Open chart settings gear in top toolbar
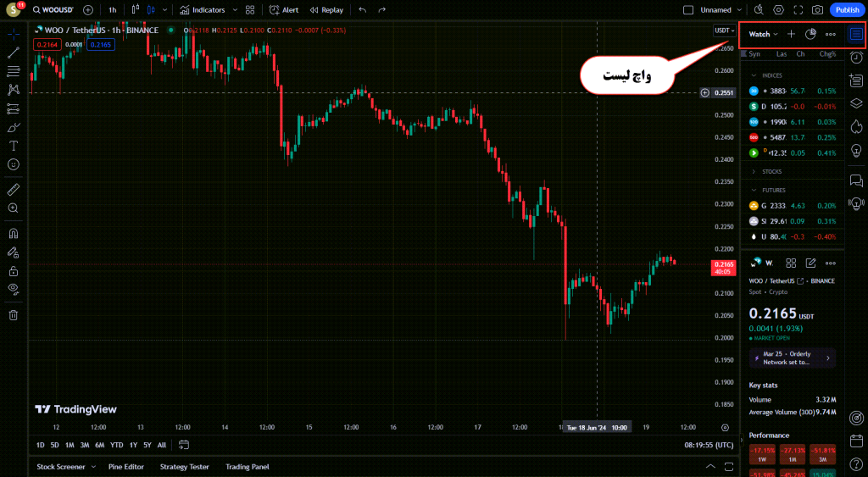This screenshot has width=868, height=477. (778, 10)
